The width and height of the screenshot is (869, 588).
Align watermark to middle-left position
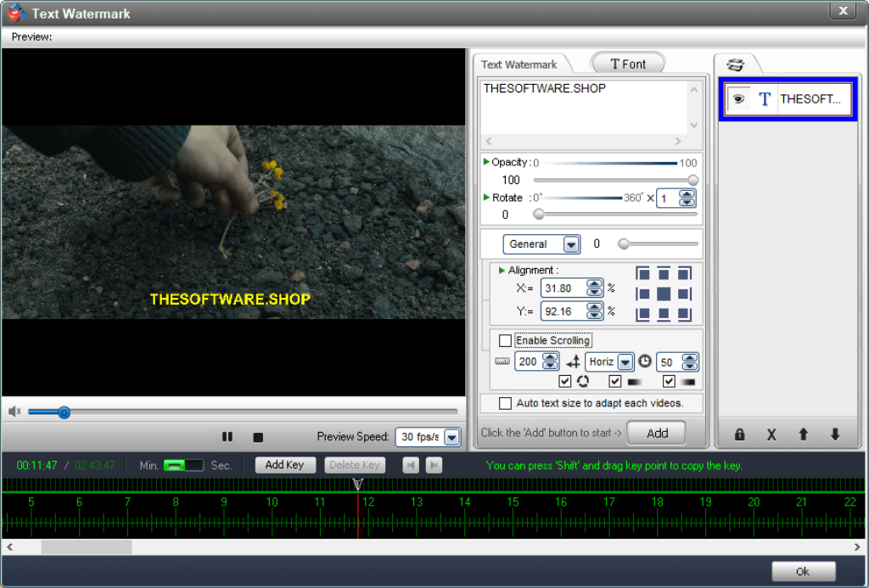point(642,294)
